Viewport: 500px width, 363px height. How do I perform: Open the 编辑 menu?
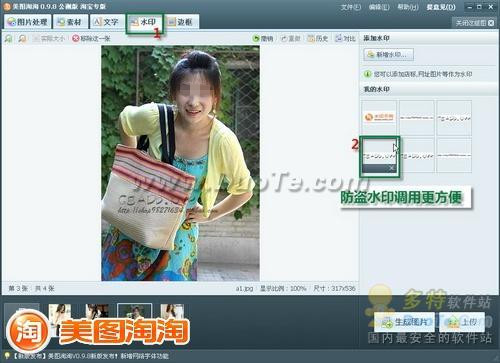pos(379,7)
